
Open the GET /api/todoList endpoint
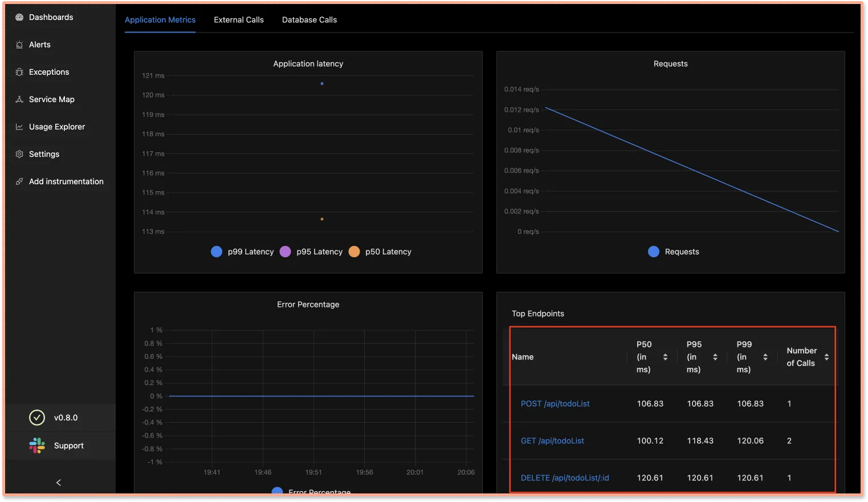pyautogui.click(x=552, y=440)
